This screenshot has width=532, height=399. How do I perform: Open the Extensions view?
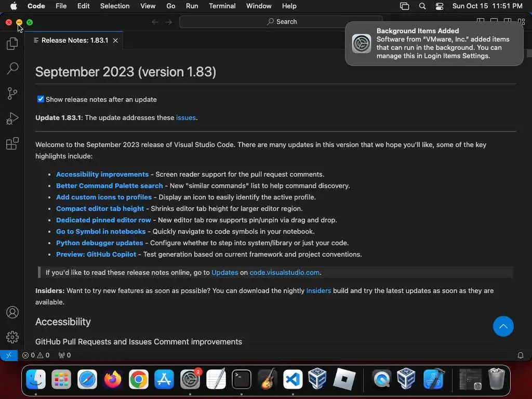12,143
